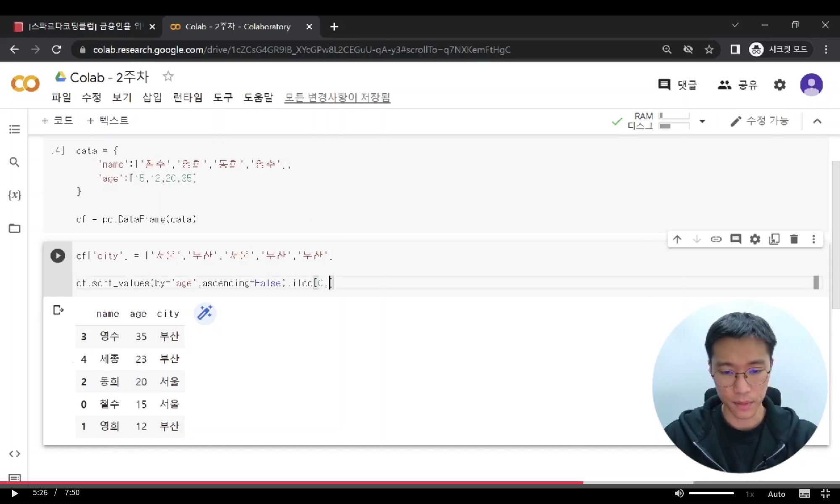Star the Colab notebook
The height and width of the screenshot is (504, 840).
[168, 76]
